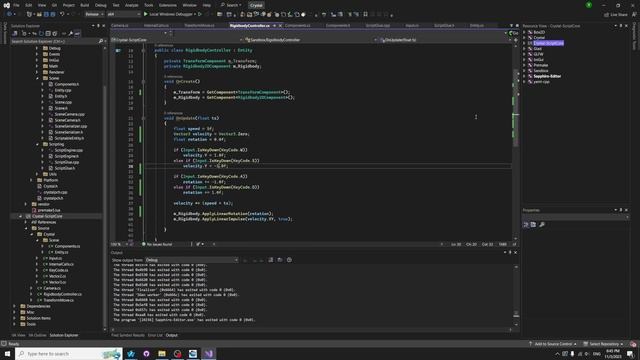Viewport: 640px width, 360px height.
Task: Click the Solution Explorer search magnifier icon
Action: click(x=101, y=41)
